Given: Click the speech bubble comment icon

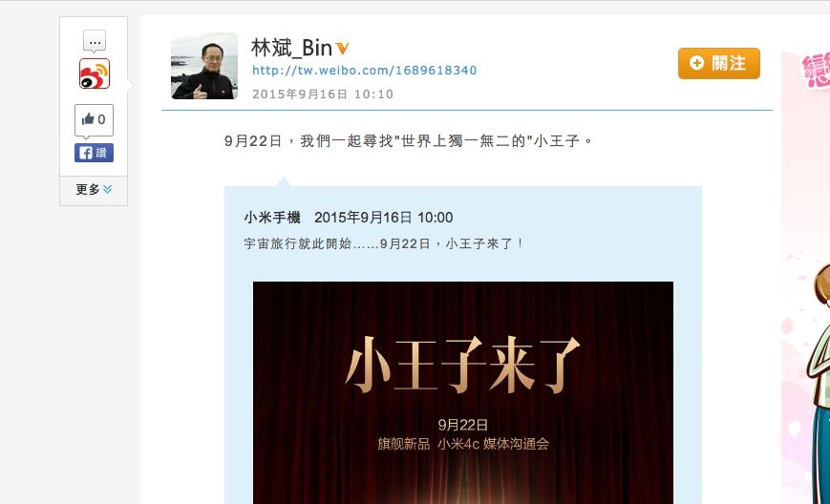Looking at the screenshot, I should 95,41.
